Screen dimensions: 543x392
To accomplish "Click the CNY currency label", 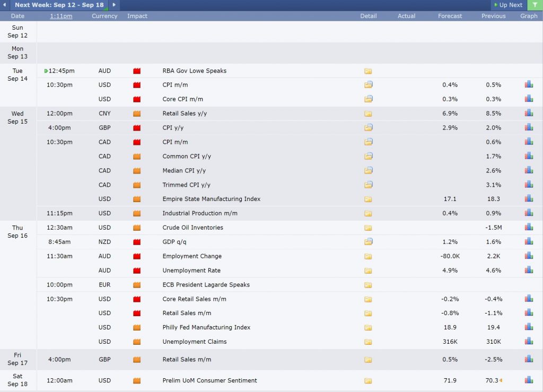I will 104,113.
